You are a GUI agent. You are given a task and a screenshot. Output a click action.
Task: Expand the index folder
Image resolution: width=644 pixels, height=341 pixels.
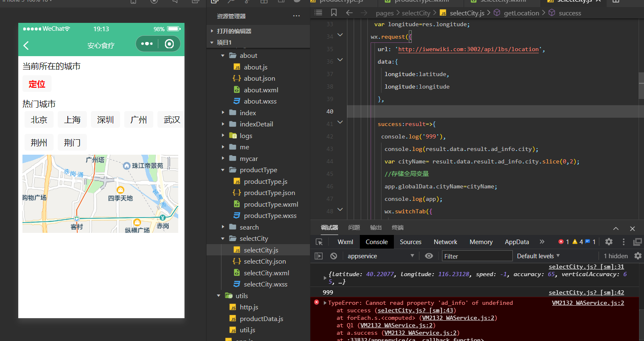click(x=223, y=113)
